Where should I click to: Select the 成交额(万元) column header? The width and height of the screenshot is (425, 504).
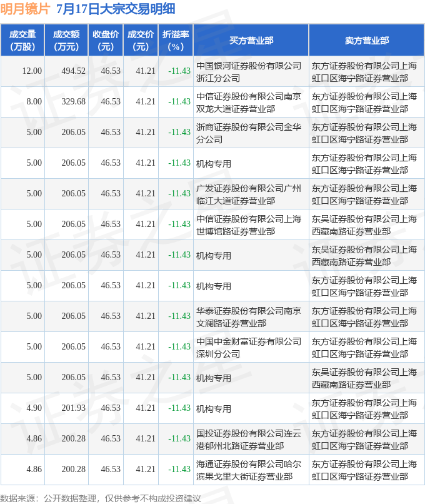tap(66, 41)
